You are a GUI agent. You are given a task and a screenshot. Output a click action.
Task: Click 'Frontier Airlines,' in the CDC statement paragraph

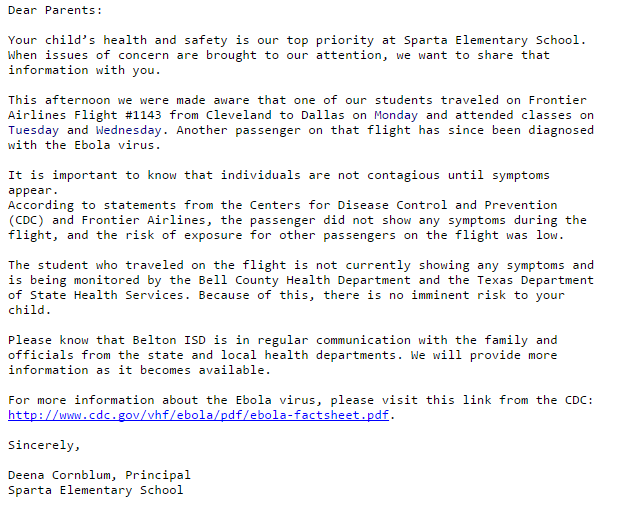(143, 220)
